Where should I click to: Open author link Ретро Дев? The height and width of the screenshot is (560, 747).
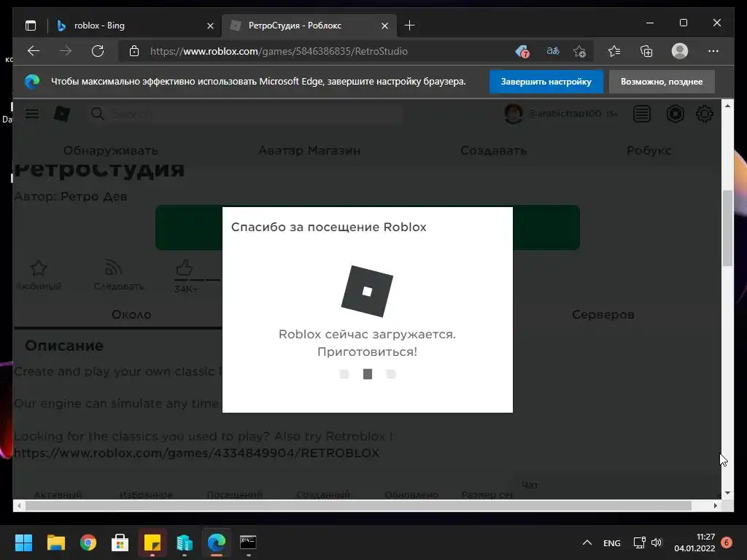click(x=94, y=196)
